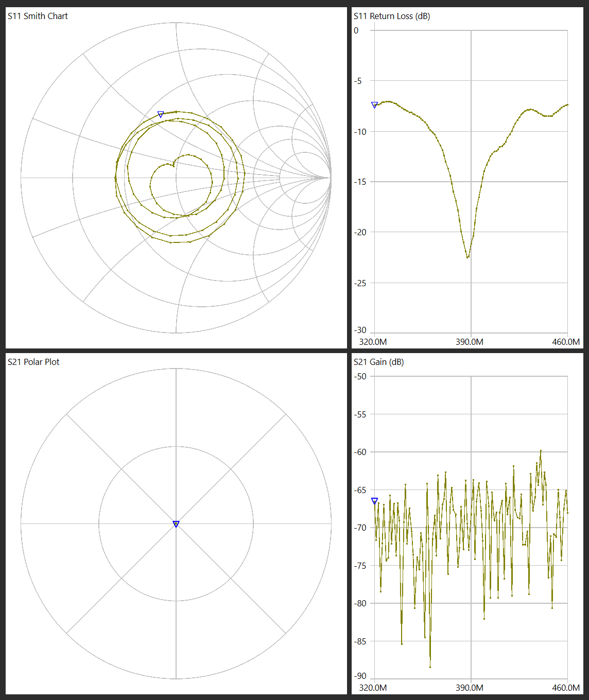Click the return loss minimum dip near -22 dB
This screenshot has height=700, width=589.
(x=467, y=257)
